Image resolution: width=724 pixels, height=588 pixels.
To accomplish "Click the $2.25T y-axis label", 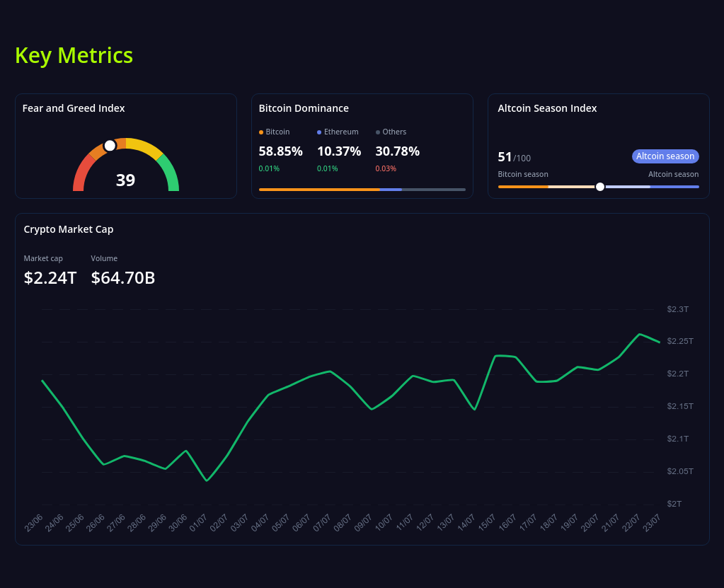I will point(680,341).
